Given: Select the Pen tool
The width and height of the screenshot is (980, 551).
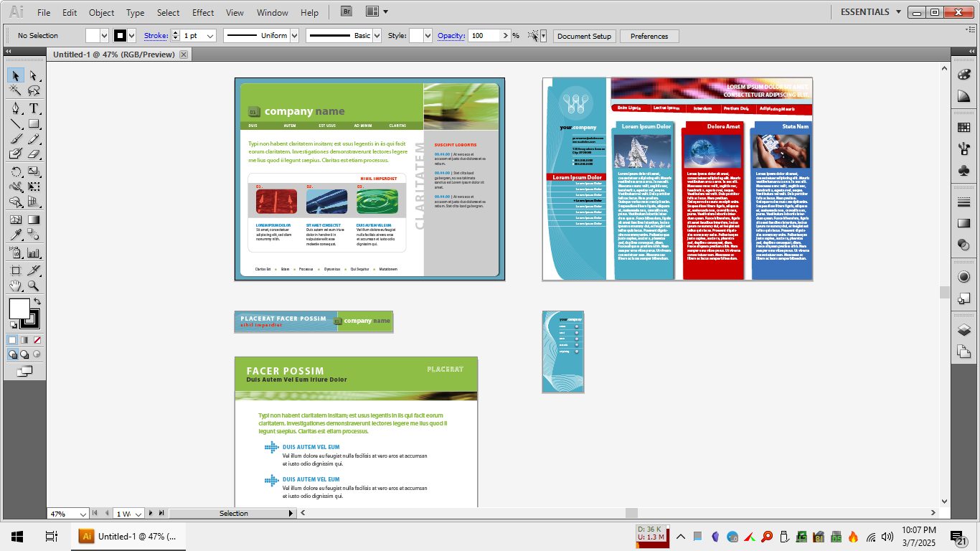Looking at the screenshot, I should [x=16, y=108].
